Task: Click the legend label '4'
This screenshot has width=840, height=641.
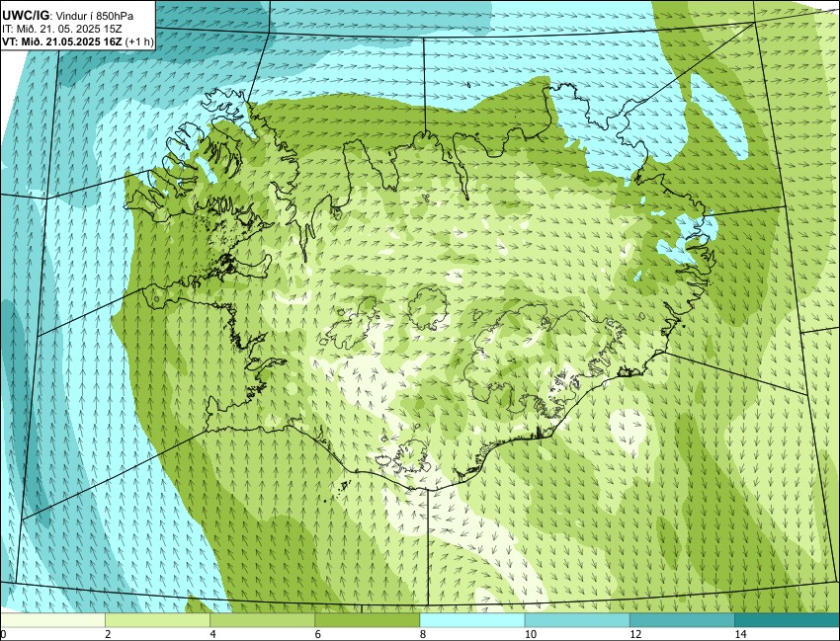Action: [x=212, y=634]
